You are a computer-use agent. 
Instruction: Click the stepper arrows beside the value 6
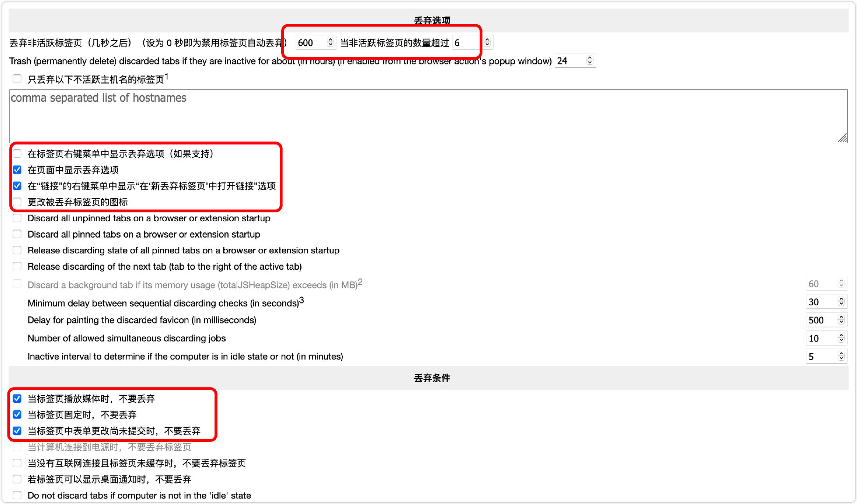(487, 42)
